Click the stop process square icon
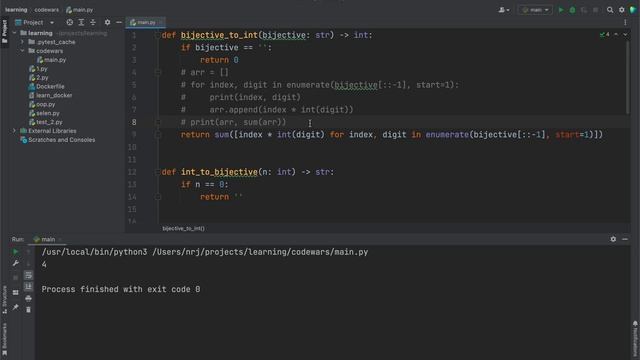The width and height of the screenshot is (640, 360). click(x=16, y=278)
